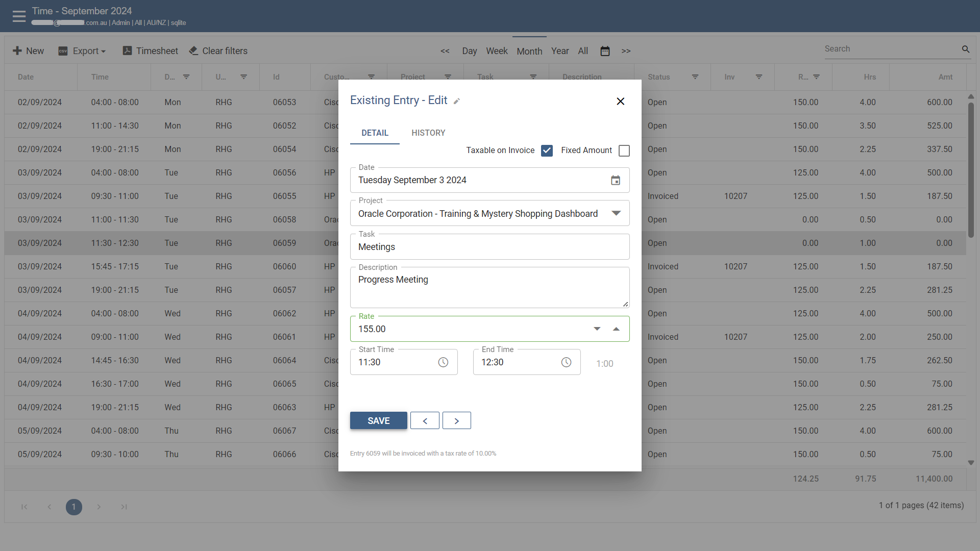This screenshot has width=980, height=551.
Task: Open the Project dropdown
Action: (x=616, y=213)
